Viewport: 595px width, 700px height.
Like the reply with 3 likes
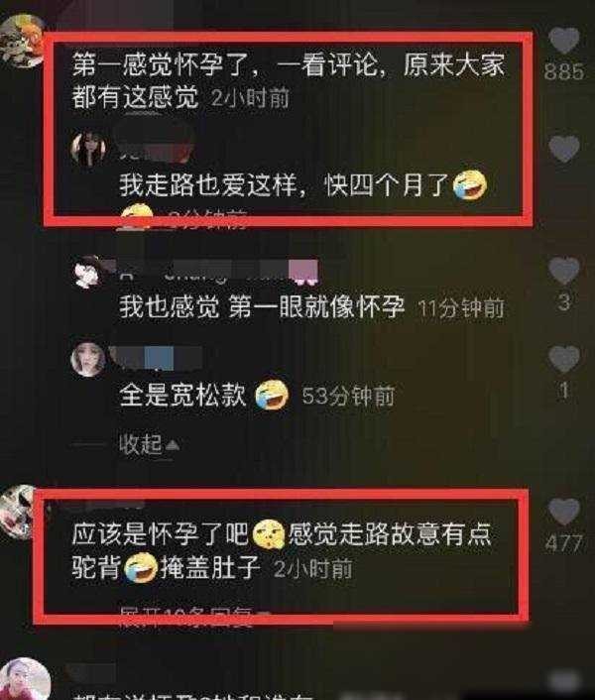(x=564, y=271)
